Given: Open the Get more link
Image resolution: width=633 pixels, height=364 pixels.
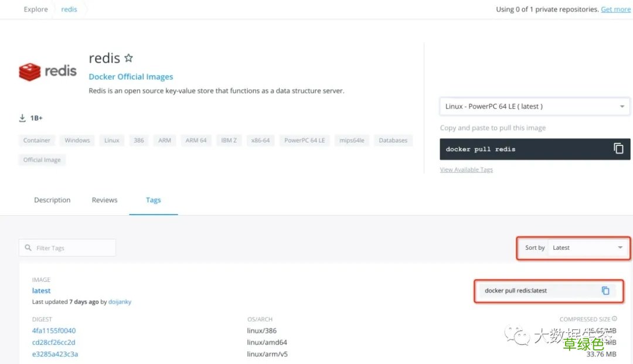Looking at the screenshot, I should tap(615, 9).
